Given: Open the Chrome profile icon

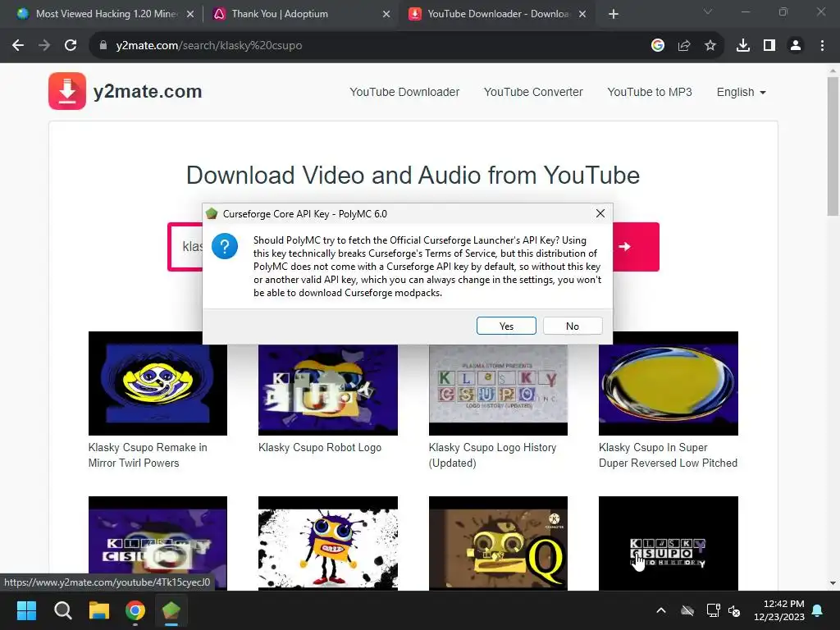Looking at the screenshot, I should point(796,46).
